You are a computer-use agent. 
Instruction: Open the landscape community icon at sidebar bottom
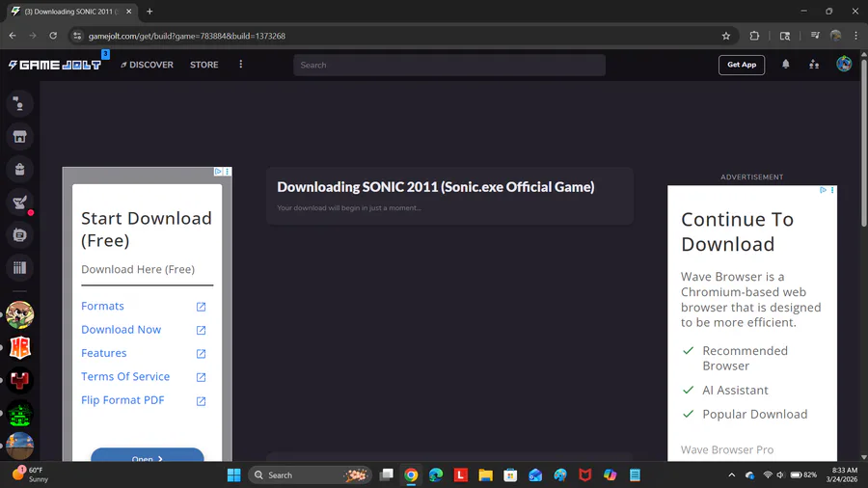pos(20,446)
